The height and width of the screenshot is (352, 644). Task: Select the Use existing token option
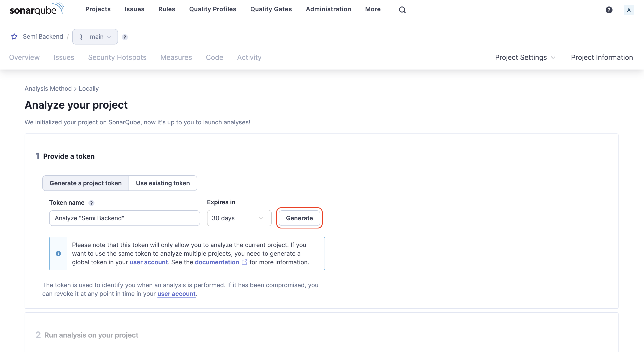pyautogui.click(x=163, y=183)
